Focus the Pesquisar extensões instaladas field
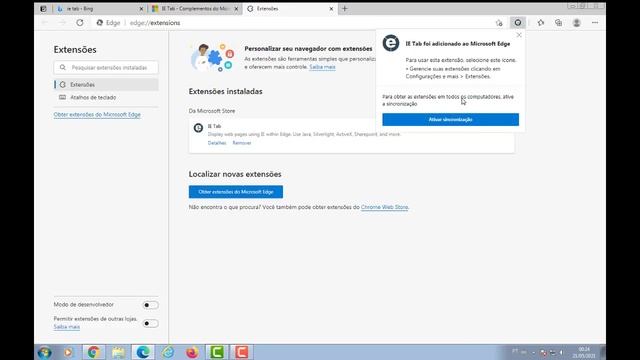 click(106, 68)
